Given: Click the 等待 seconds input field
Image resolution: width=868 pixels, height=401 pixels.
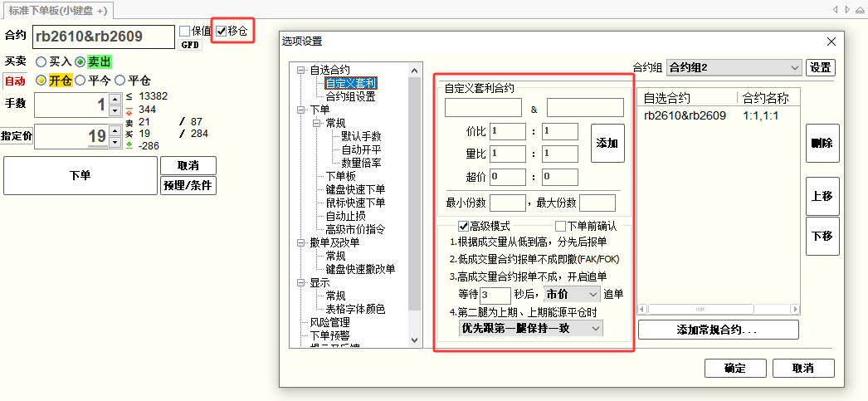Looking at the screenshot, I should [x=495, y=295].
